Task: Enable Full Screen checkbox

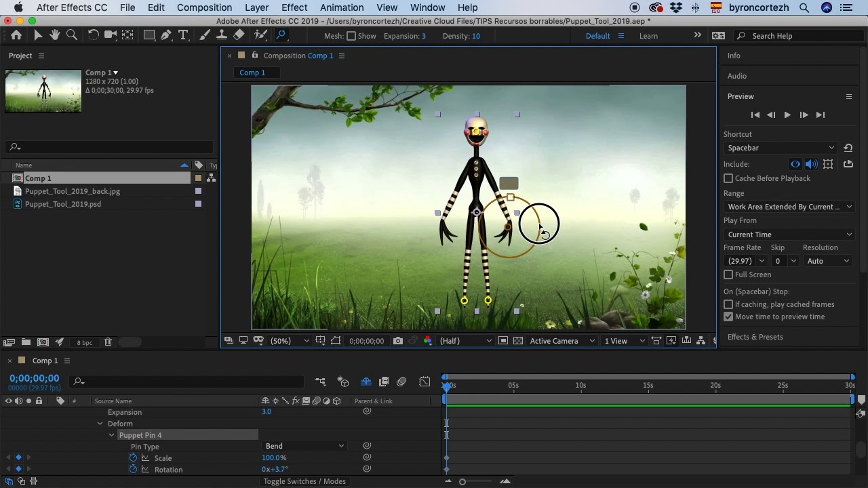Action: [728, 274]
